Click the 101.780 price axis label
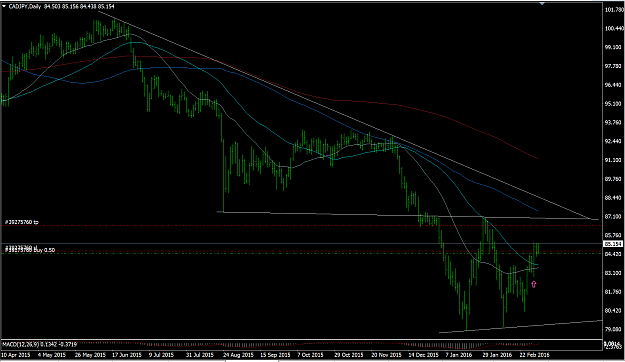This screenshot has width=625, height=362. [614, 10]
